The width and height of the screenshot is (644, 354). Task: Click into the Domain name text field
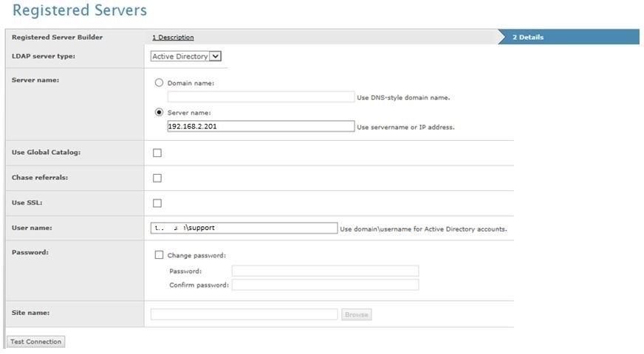pyautogui.click(x=261, y=97)
